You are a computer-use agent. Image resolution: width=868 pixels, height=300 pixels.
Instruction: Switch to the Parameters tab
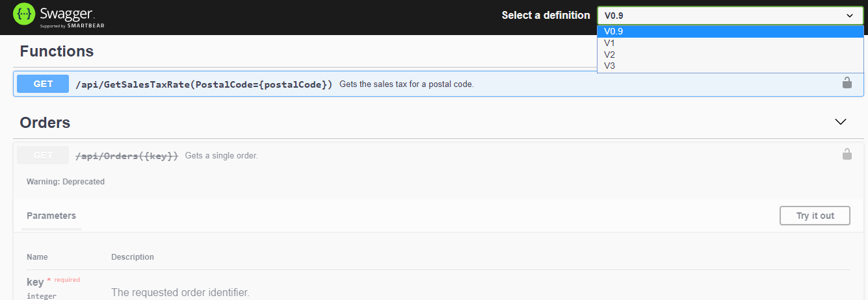pos(51,216)
